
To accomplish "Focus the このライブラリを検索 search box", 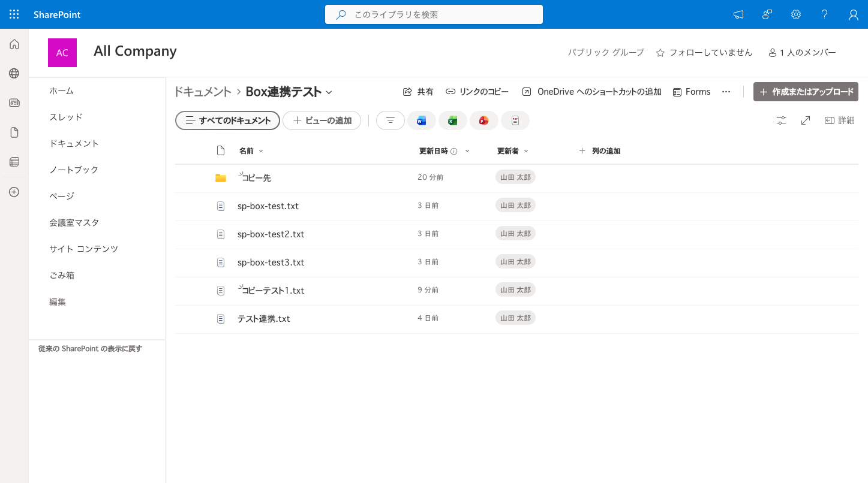I will click(x=434, y=14).
